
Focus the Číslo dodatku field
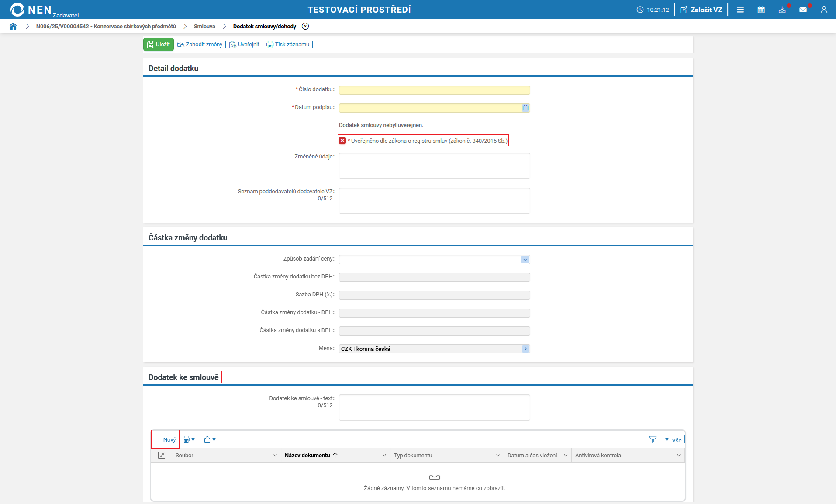tap(435, 90)
